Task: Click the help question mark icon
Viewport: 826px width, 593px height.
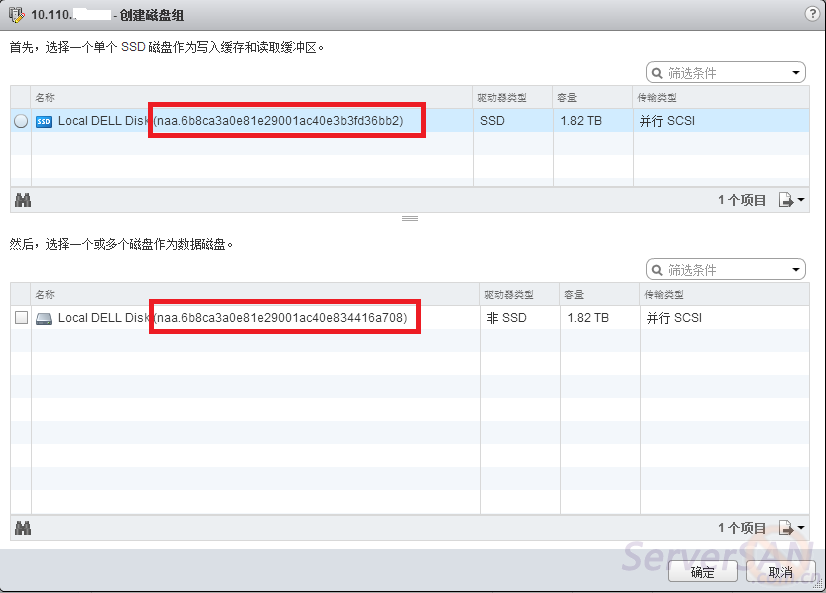Action: click(811, 14)
